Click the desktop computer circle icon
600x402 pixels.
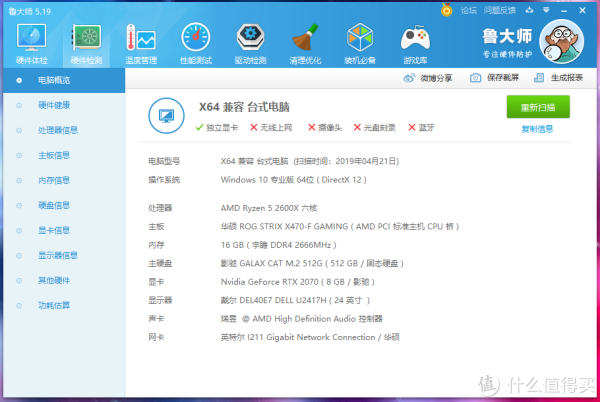click(166, 116)
